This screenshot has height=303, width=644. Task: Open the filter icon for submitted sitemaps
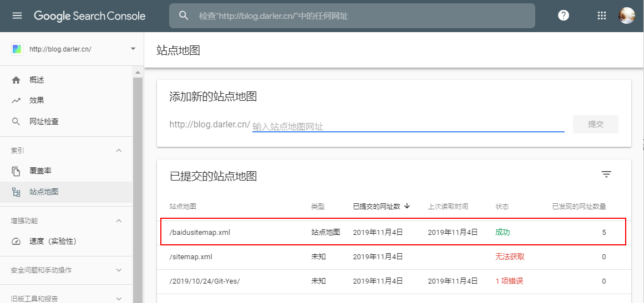(606, 174)
